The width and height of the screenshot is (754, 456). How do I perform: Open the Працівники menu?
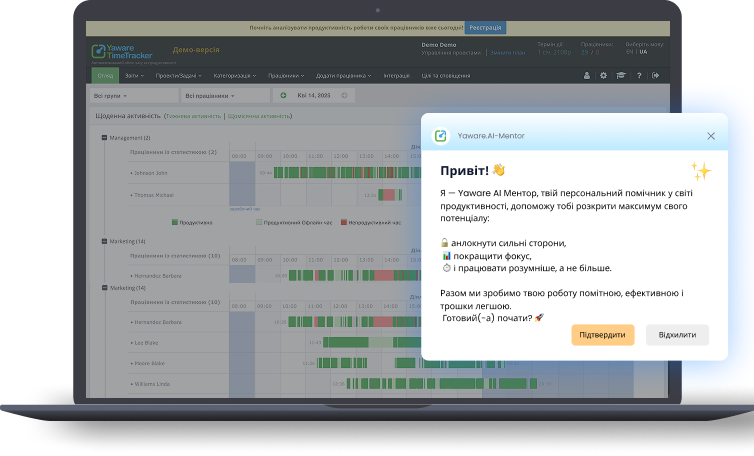[286, 76]
